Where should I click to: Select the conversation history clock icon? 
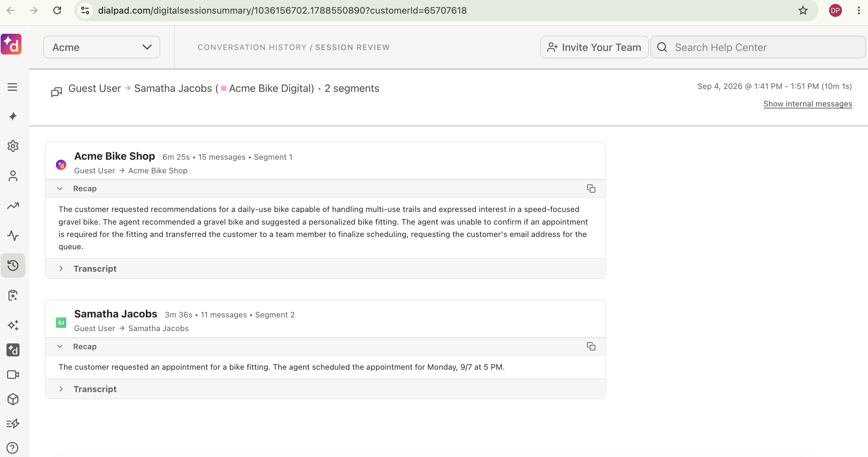click(x=13, y=266)
